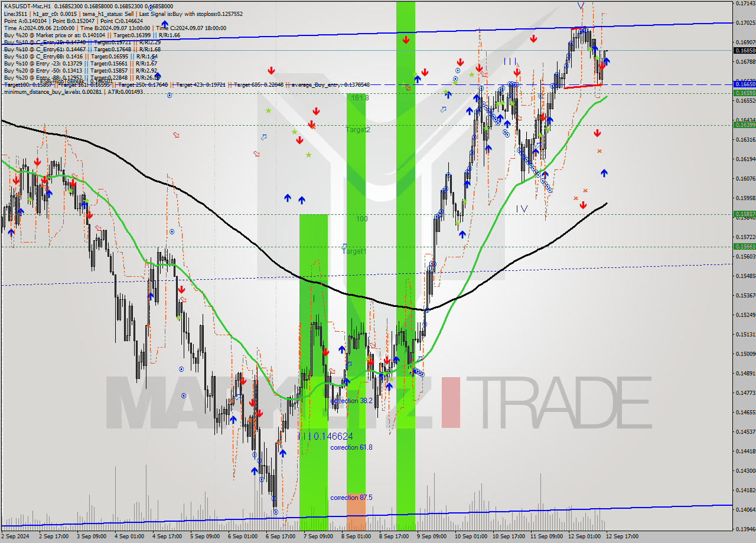The width and height of the screenshot is (756, 543).
Task: Click the 0.16316 price axis label
Action: pos(746,140)
